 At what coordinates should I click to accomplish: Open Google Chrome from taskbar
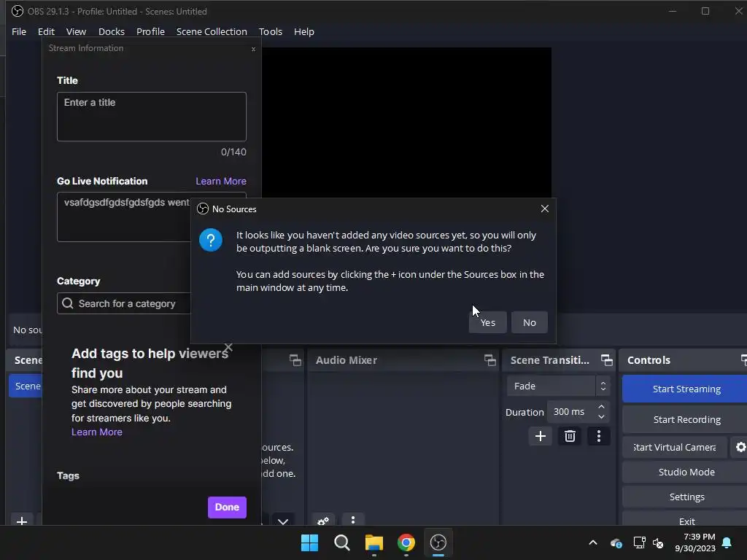click(406, 542)
